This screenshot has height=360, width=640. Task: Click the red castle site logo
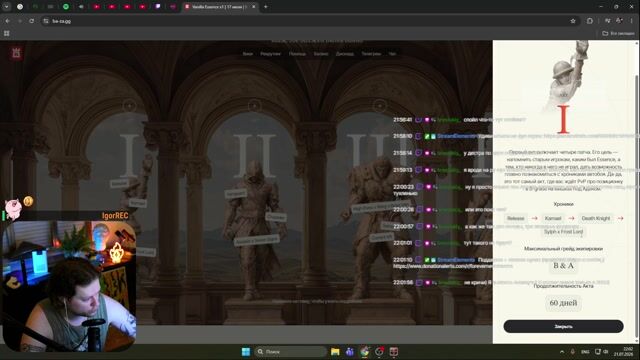point(16,53)
